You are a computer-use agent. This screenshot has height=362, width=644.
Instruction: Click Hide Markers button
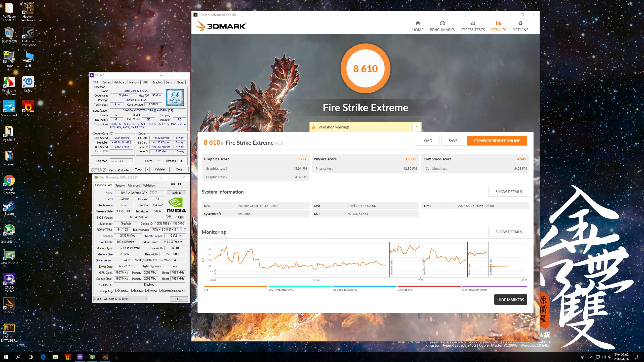(511, 300)
